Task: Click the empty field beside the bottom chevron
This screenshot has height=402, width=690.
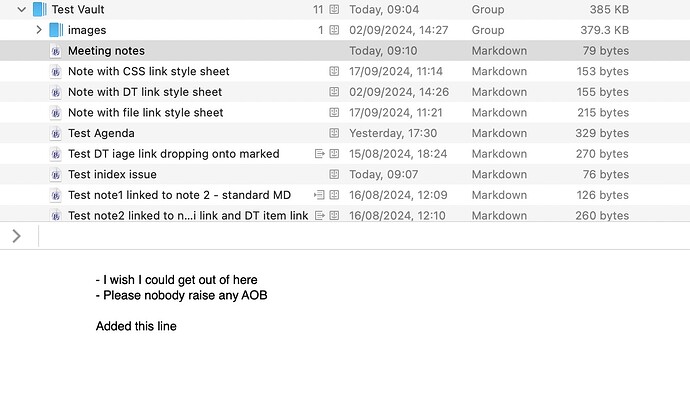Action: (360, 236)
